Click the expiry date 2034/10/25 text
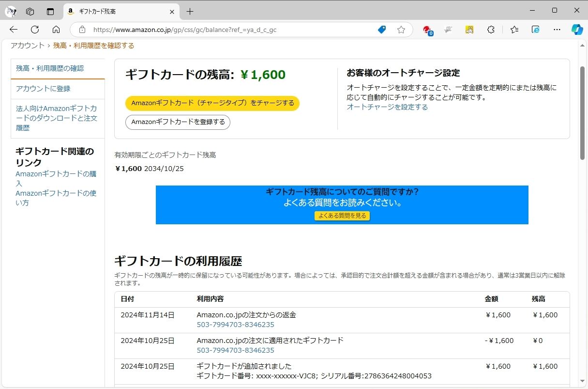Image resolution: width=588 pixels, height=389 pixels. pos(164,169)
